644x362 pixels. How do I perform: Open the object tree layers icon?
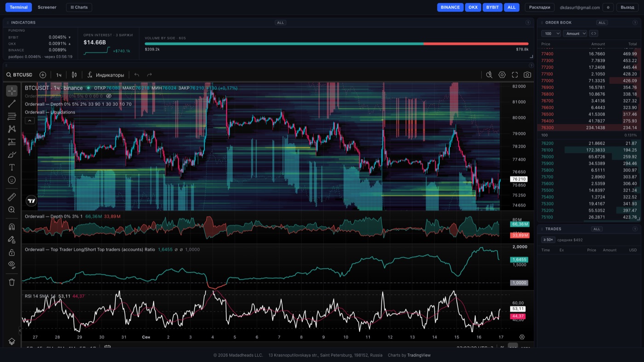click(x=12, y=342)
